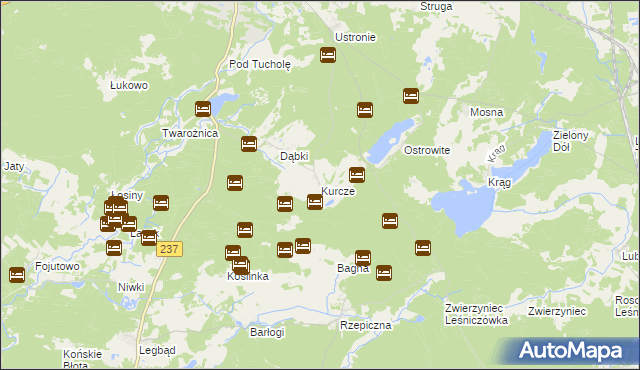Image resolution: width=640 pixels, height=370 pixels.
Task: Select the Pod Tucholę place label
Action: [x=260, y=64]
